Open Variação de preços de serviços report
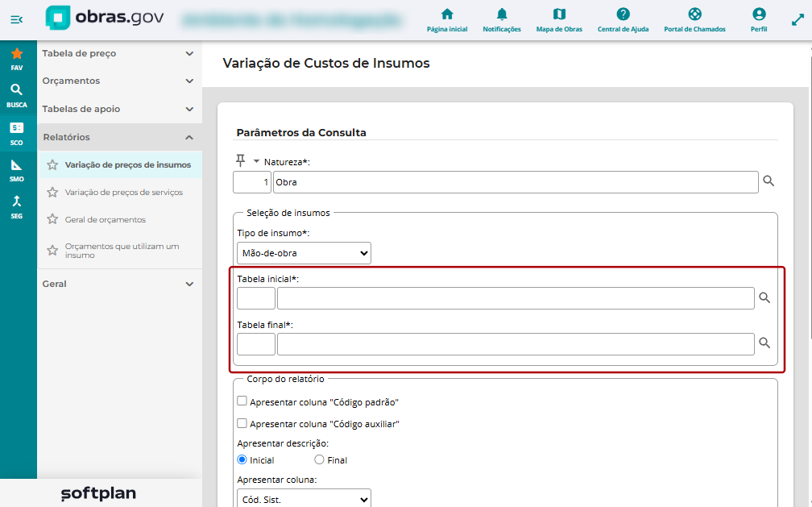 (x=124, y=193)
